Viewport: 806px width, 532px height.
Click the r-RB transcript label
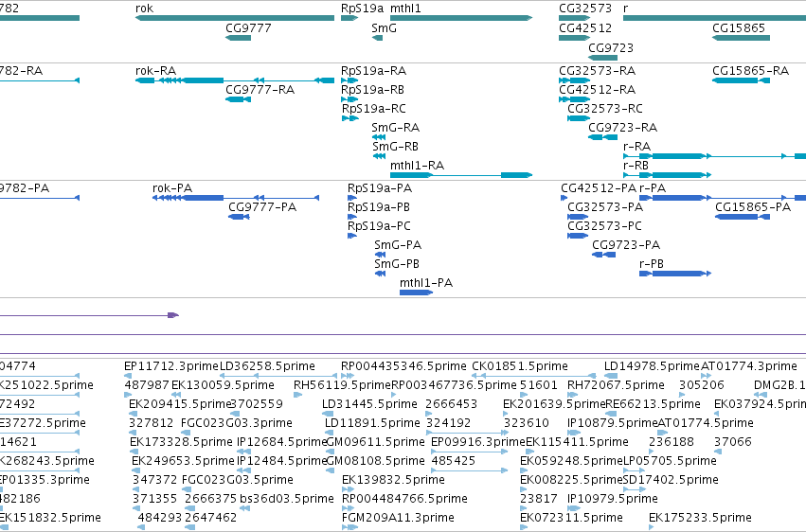636,166
